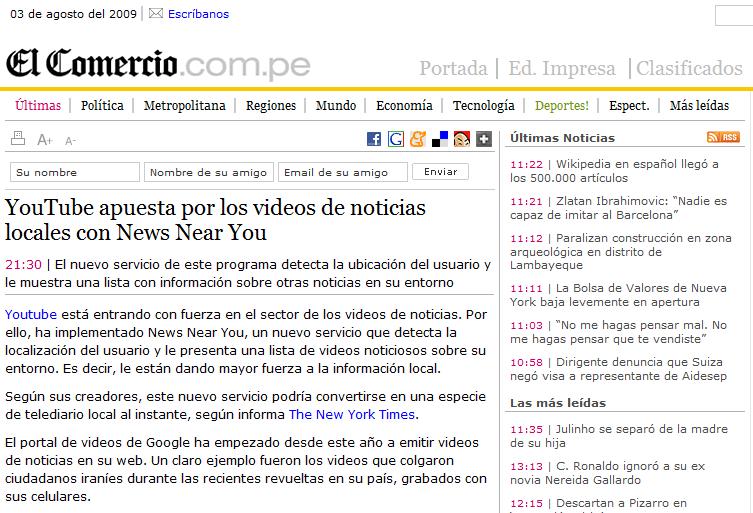Click the 21:30 article timestamp
The width and height of the screenshot is (753, 513).
coord(24,264)
